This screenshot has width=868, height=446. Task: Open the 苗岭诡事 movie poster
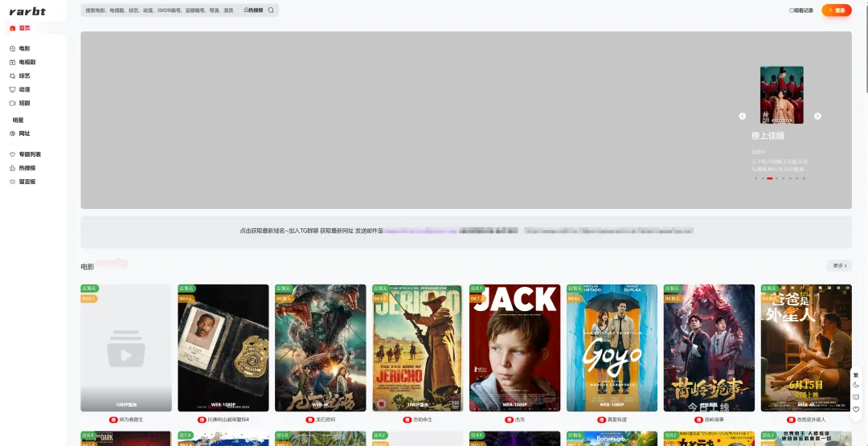[709, 348]
